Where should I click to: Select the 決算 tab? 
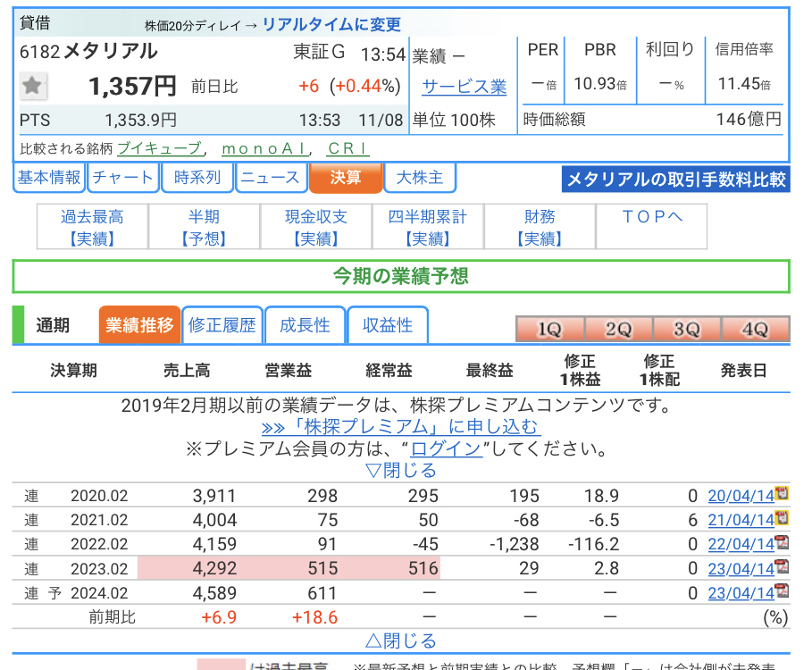[x=346, y=178]
